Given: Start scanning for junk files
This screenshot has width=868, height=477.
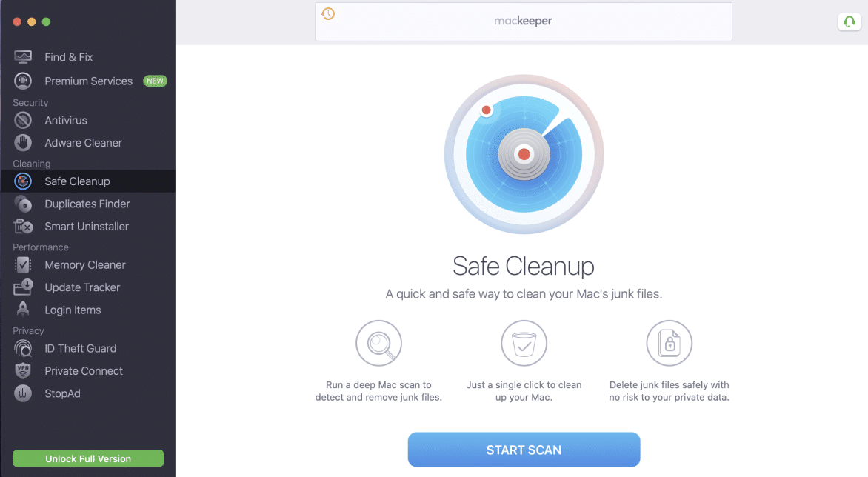Looking at the screenshot, I should pos(524,450).
